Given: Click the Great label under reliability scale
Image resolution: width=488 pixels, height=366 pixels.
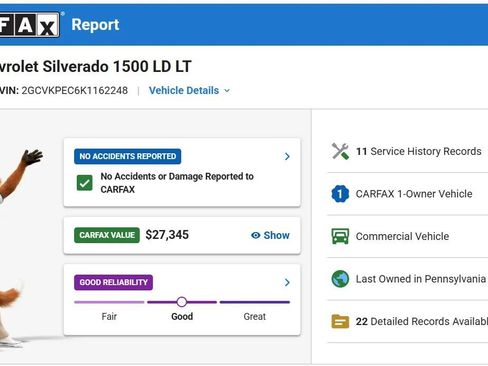Looking at the screenshot, I should point(255,316).
